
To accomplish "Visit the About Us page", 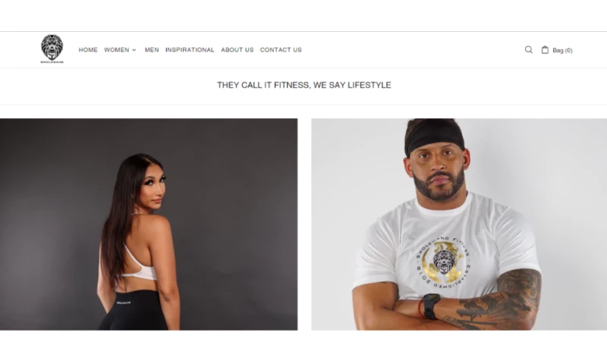I will pos(237,50).
